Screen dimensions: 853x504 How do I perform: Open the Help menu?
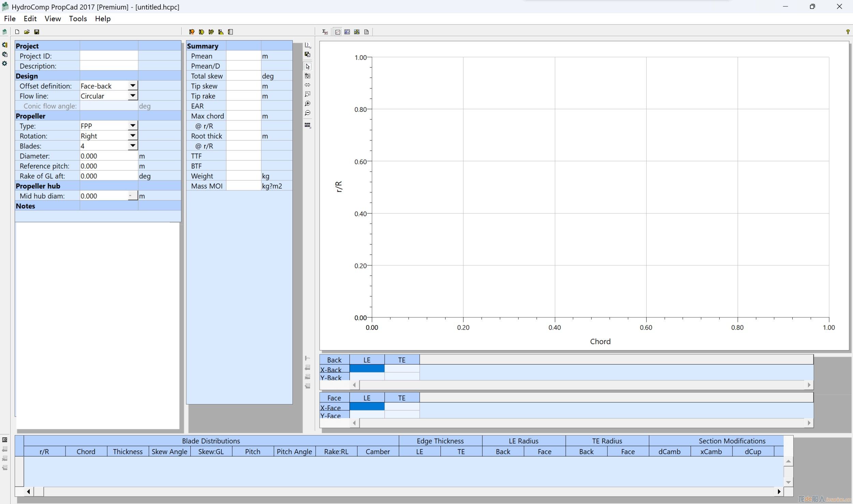[x=103, y=19]
